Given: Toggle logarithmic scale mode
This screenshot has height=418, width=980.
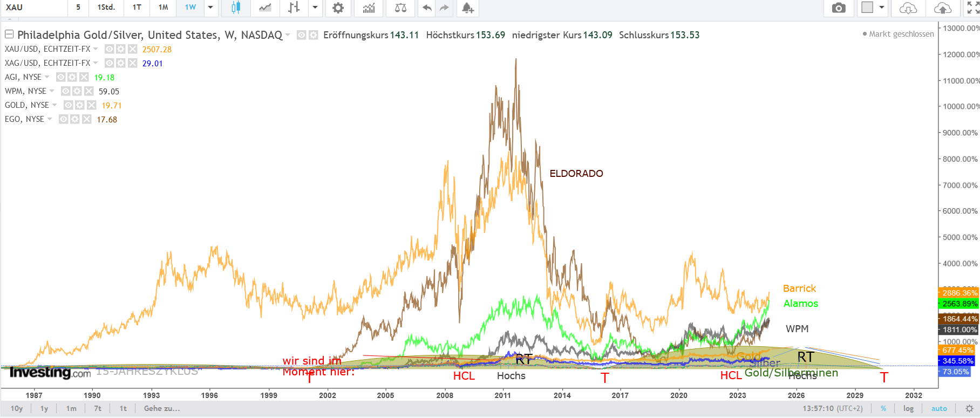Looking at the screenshot, I should coord(909,408).
